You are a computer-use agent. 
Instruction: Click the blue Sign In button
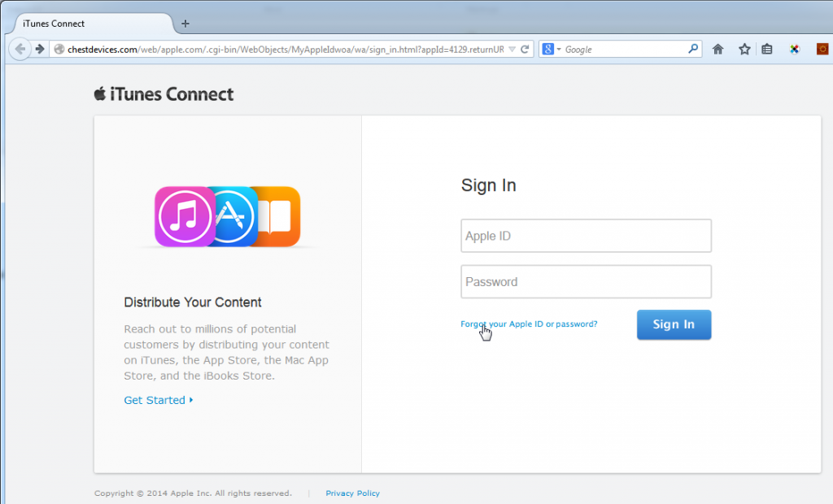[x=674, y=324]
